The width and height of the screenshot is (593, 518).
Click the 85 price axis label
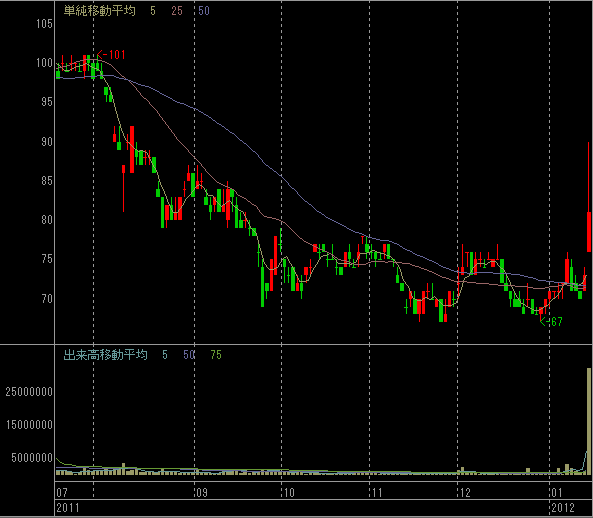tap(47, 181)
